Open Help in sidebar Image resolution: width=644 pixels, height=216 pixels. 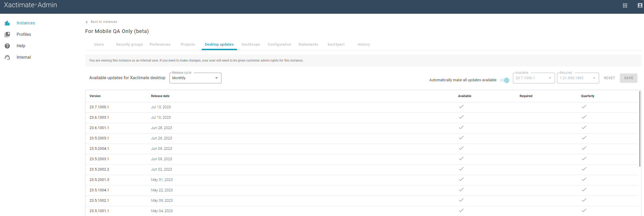point(21,46)
